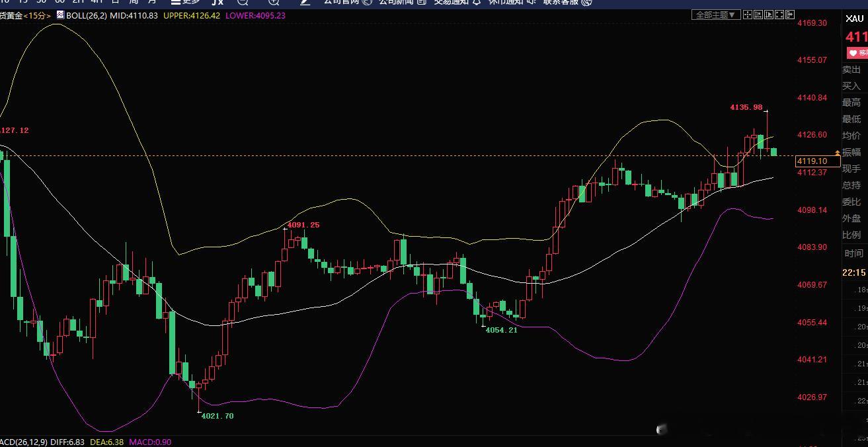The width and height of the screenshot is (868, 447).
Task: Zoom out the chart with minus magnifier
Action: 243,2
